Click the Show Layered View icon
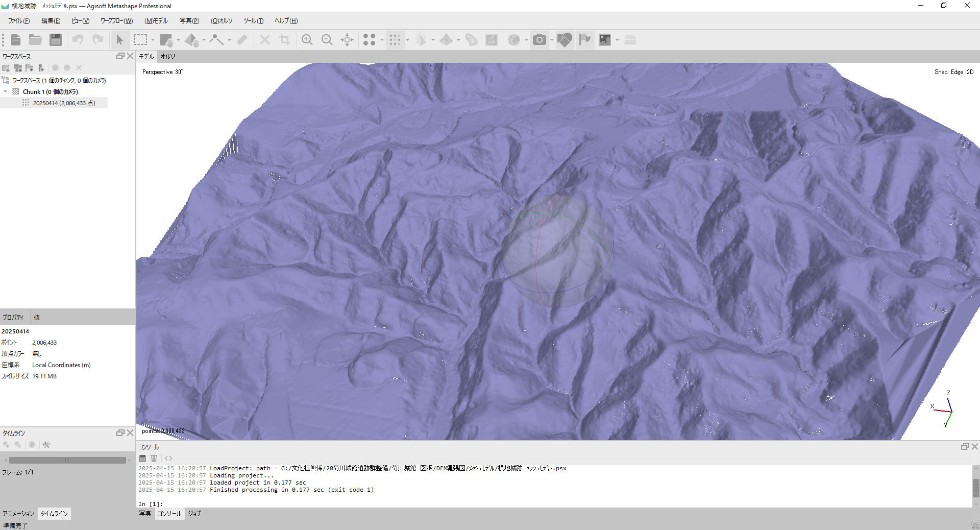Image resolution: width=980 pixels, height=530 pixels. 630,40
